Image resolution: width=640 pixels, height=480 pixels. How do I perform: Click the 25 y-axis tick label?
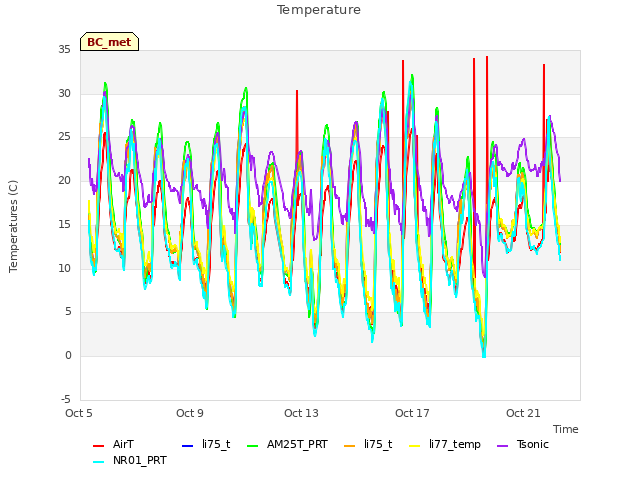coord(64,137)
